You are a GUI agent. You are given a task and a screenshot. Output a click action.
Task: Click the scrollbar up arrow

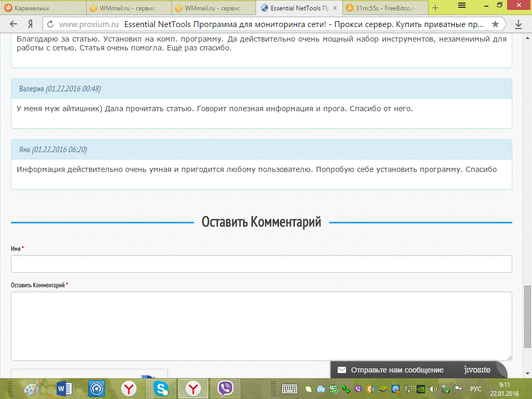click(x=528, y=37)
